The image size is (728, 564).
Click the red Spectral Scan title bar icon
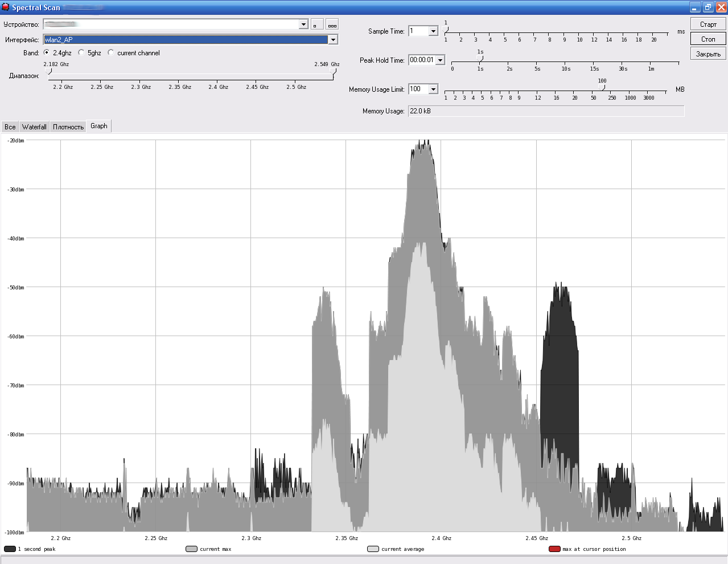pos(6,7)
